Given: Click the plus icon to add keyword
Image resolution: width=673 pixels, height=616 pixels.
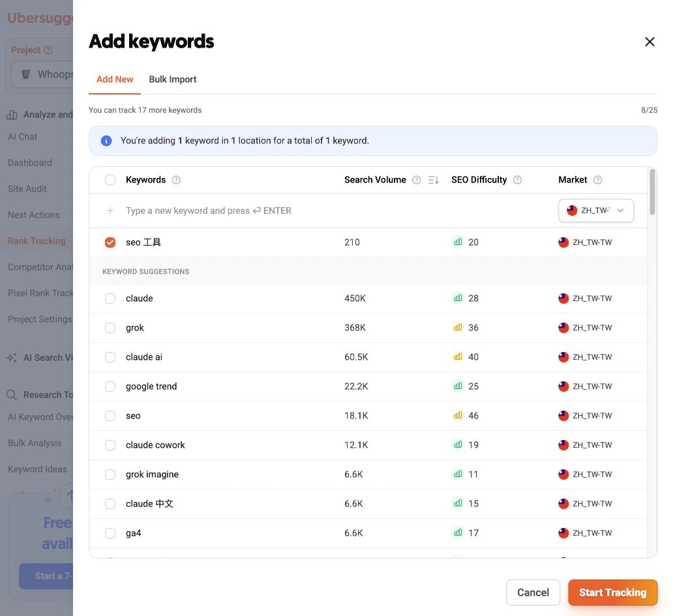Looking at the screenshot, I should click(x=110, y=211).
